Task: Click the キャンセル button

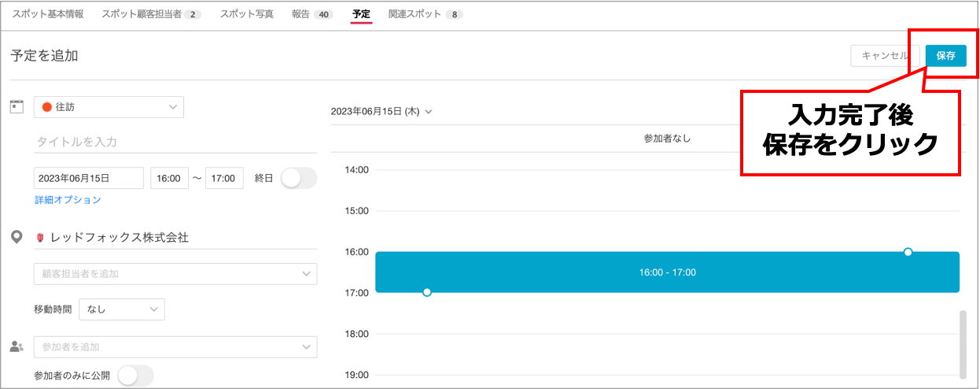Action: pos(885,56)
